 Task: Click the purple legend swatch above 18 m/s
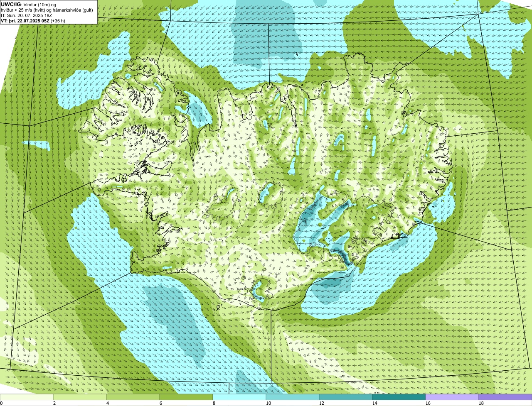click(x=505, y=397)
